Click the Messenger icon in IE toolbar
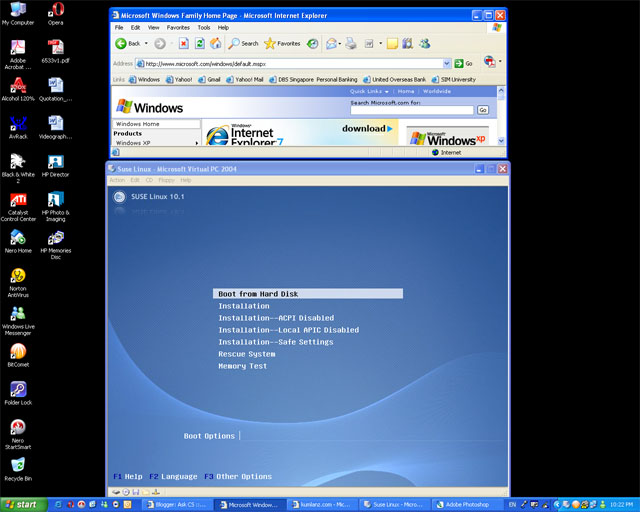This screenshot has height=512, width=640. pyautogui.click(x=424, y=43)
